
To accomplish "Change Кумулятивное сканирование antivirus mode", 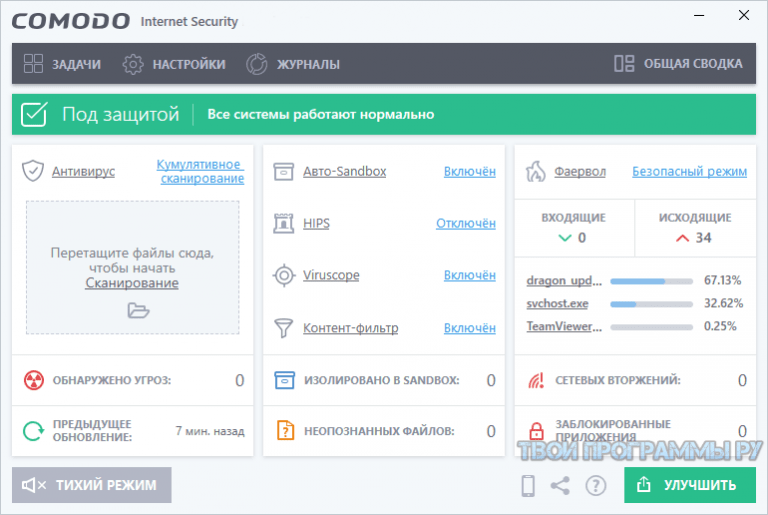I will 200,172.
